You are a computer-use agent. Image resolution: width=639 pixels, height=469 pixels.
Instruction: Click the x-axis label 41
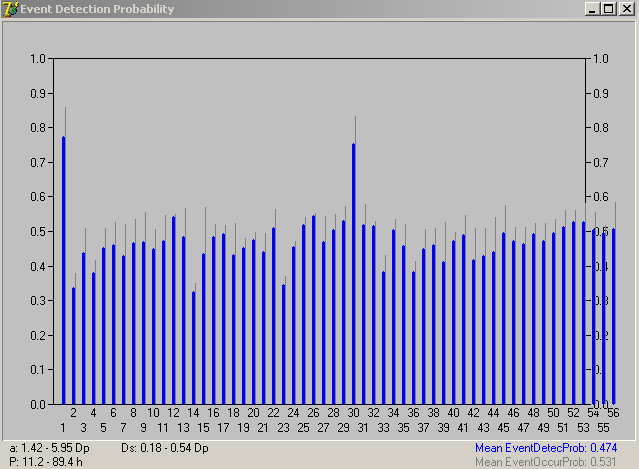[463, 428]
